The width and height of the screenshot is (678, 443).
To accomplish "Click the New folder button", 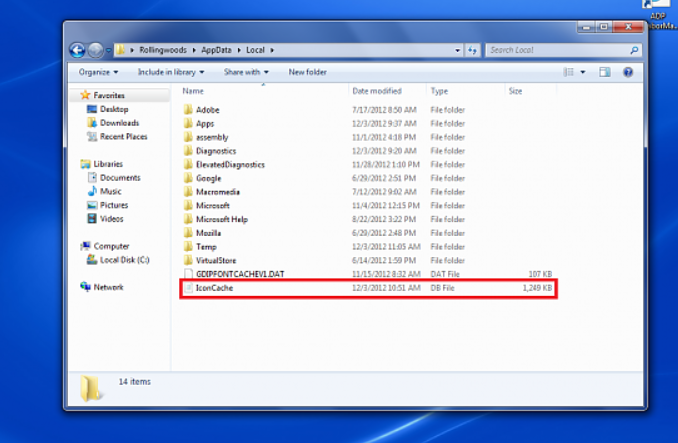I will point(307,72).
